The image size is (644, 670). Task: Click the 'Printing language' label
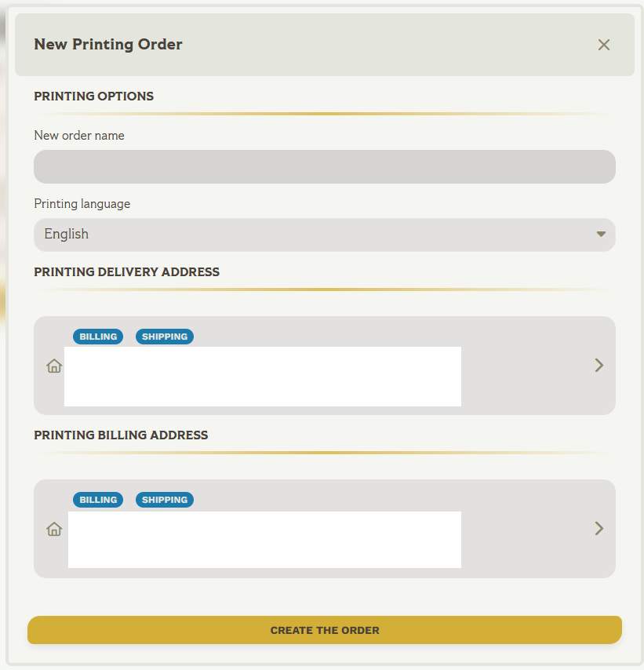[x=82, y=204]
